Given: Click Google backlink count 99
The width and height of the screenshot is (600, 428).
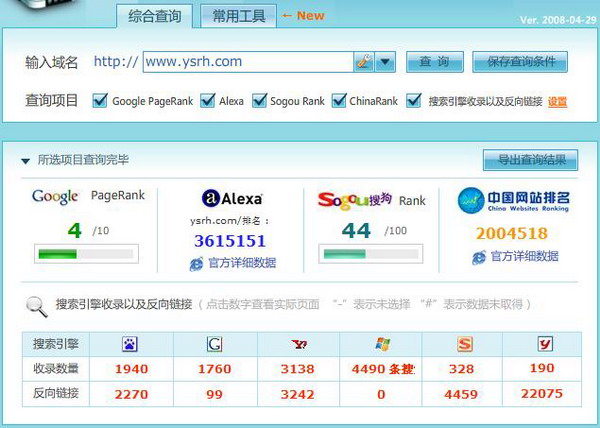Looking at the screenshot, I should (x=214, y=394).
